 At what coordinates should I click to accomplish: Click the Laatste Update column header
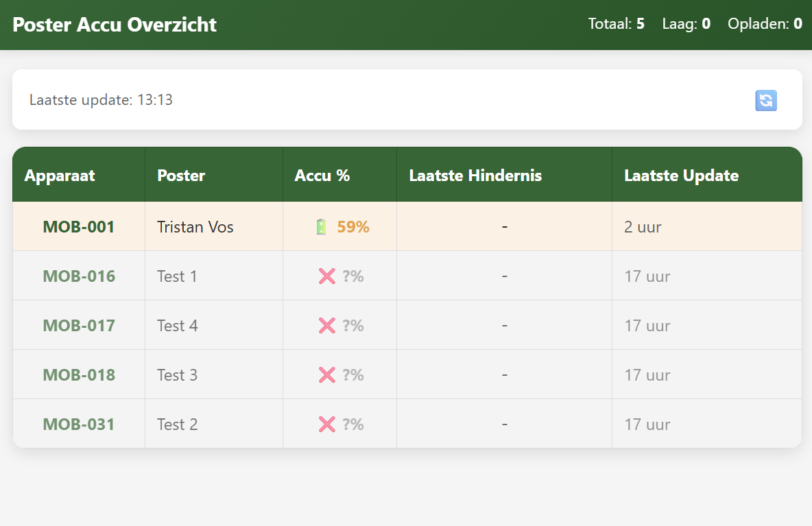tap(681, 176)
